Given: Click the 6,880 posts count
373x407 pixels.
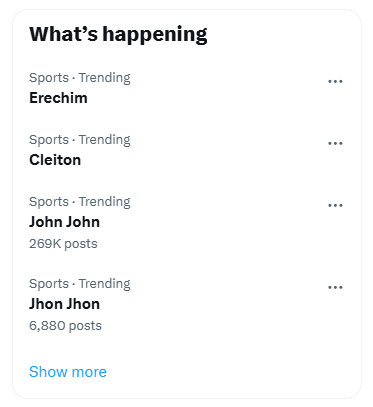Looking at the screenshot, I should point(65,326).
